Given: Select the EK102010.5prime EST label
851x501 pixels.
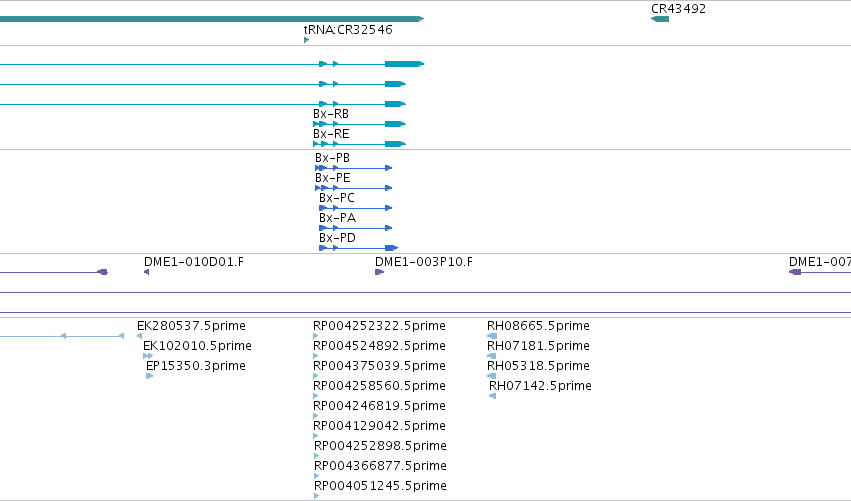Looking at the screenshot, I should coord(198,346).
